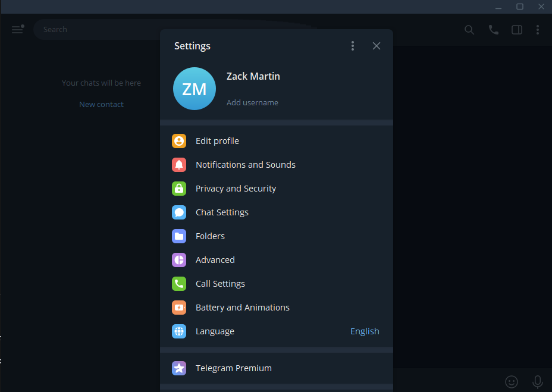Close the Telegram window
The height and width of the screenshot is (392, 552).
[541, 7]
